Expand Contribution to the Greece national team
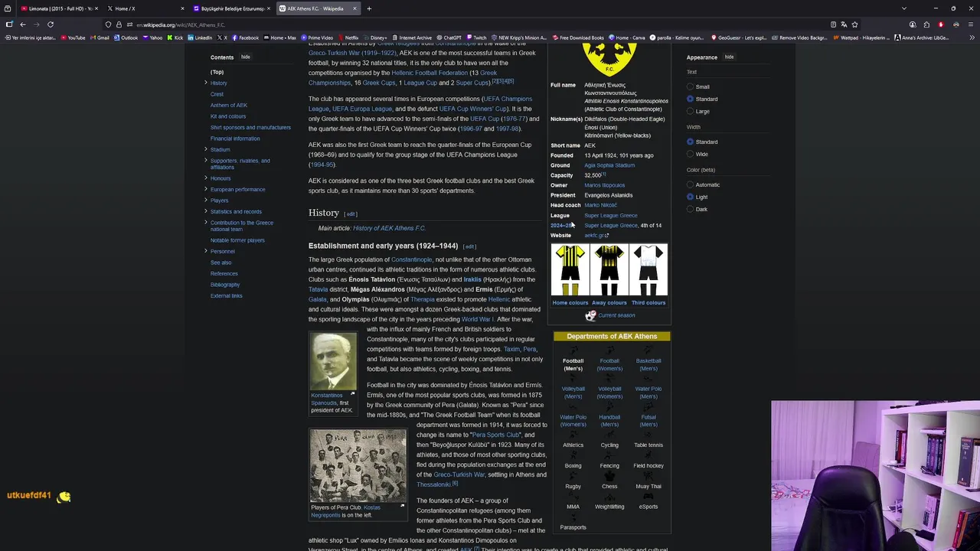The width and height of the screenshot is (980, 551). click(x=205, y=223)
